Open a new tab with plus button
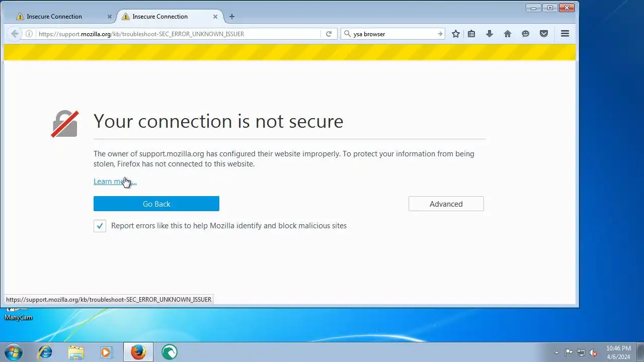This screenshot has width=644, height=362. click(232, 17)
